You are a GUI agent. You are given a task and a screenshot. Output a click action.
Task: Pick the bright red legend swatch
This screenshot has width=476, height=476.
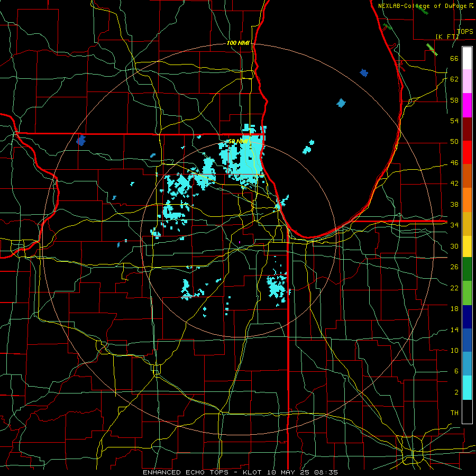467,152
